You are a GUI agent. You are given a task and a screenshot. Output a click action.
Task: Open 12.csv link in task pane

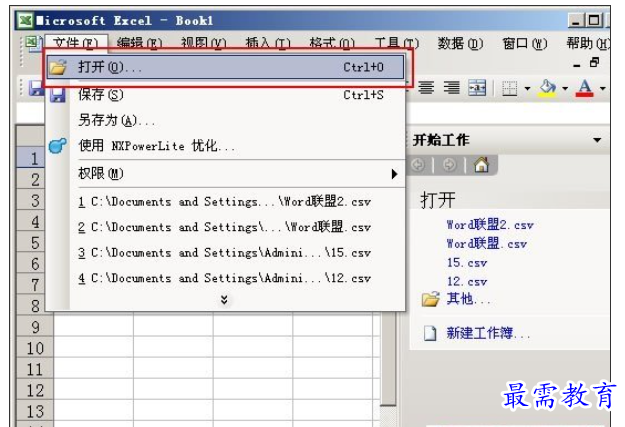pos(467,281)
